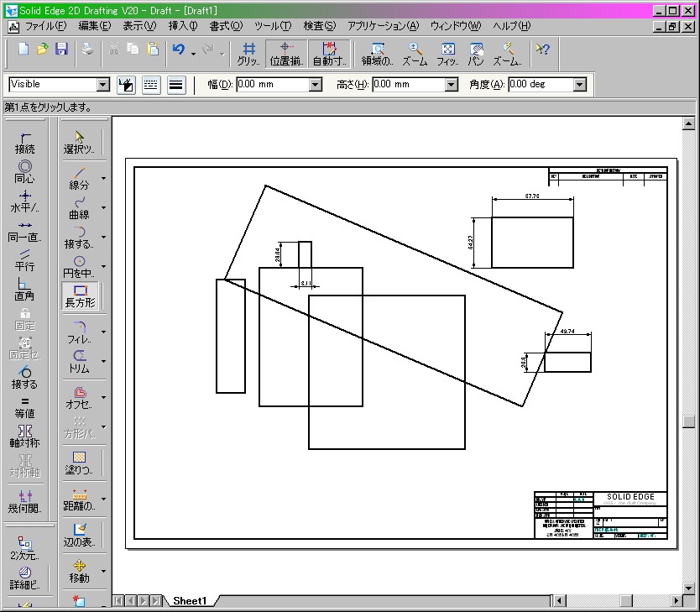Open the Visible line style dropdown
Screen dimensions: 700x612
pos(102,84)
